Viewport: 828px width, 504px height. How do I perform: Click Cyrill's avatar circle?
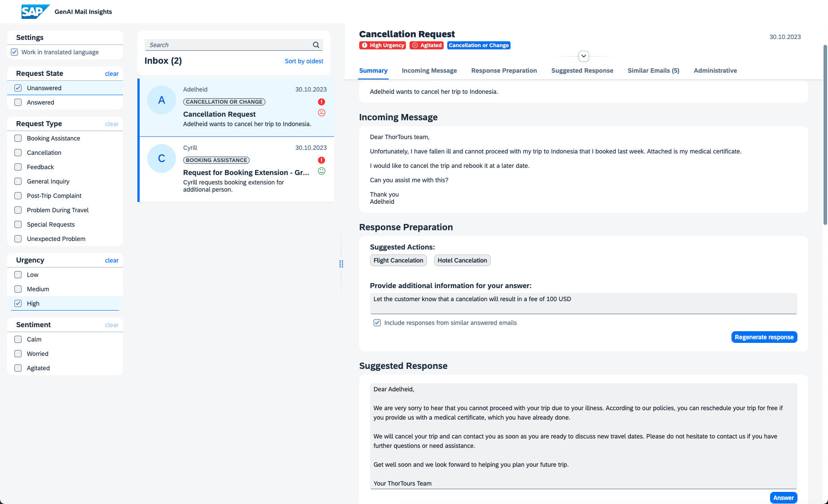point(162,158)
